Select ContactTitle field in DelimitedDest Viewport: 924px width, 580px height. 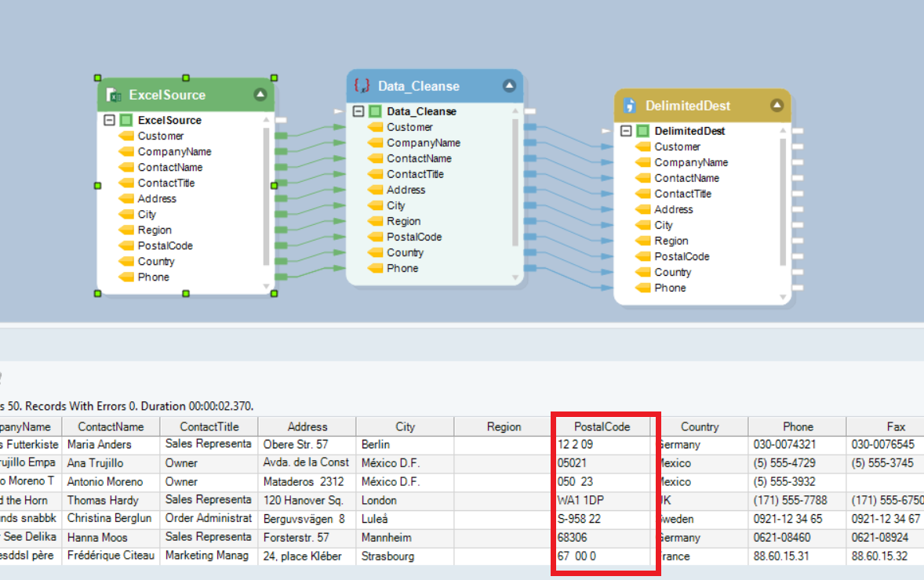tap(682, 194)
